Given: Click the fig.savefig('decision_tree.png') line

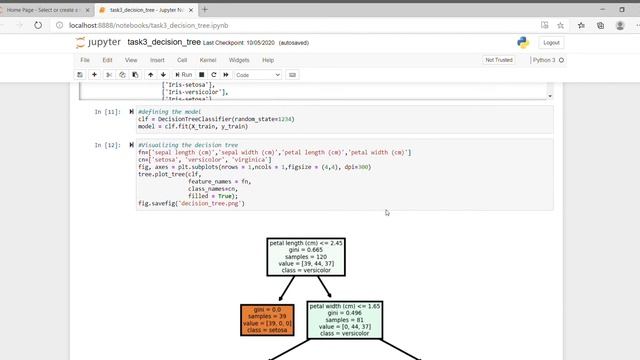Looking at the screenshot, I should click(191, 203).
